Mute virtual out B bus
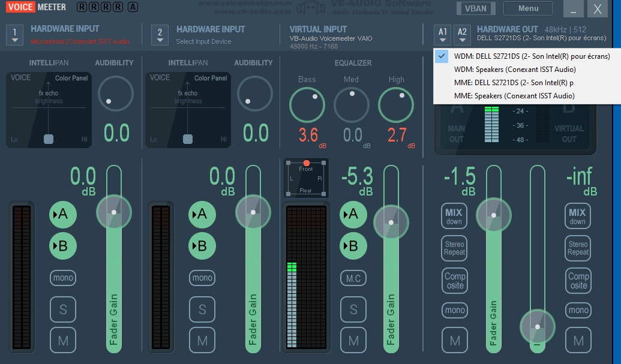621x364 pixels. tap(578, 340)
